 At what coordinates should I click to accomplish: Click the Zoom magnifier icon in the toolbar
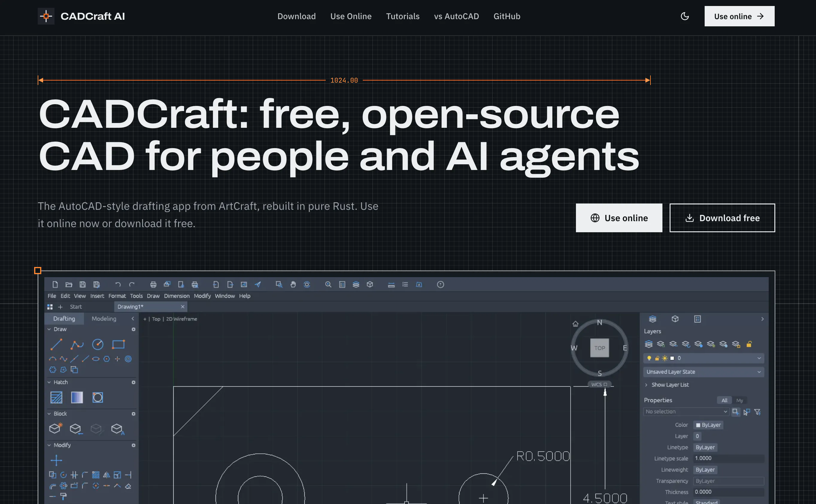(328, 284)
